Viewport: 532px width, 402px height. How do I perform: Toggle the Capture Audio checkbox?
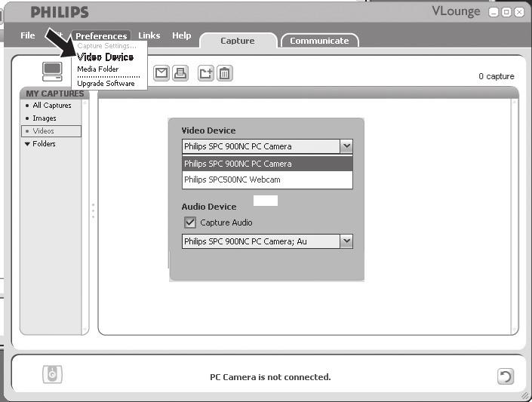click(x=190, y=222)
